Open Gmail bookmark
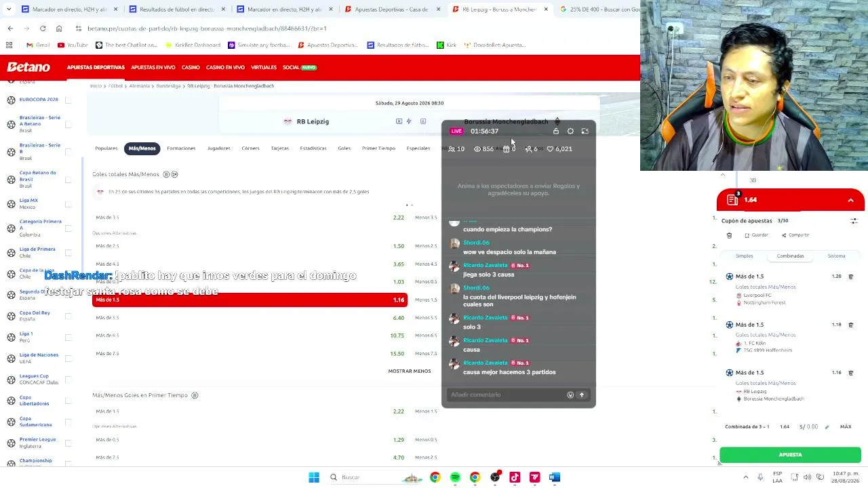Viewport: 868px width, 488px height. pos(38,45)
